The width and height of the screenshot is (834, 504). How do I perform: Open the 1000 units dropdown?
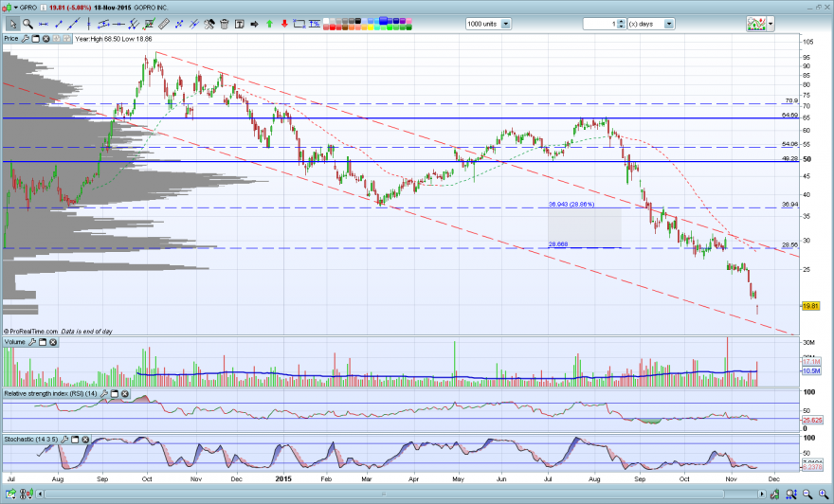coord(506,24)
